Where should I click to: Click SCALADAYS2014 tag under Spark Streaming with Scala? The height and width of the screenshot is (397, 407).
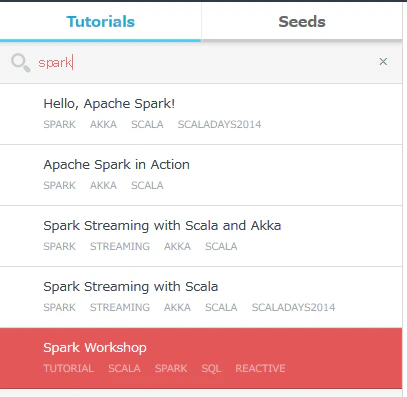[x=293, y=307]
